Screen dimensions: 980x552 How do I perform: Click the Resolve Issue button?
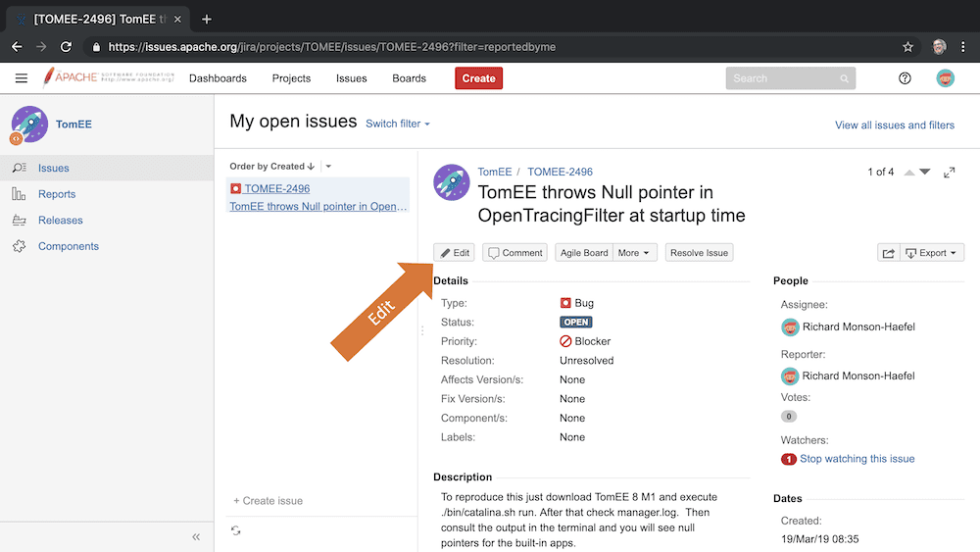coord(699,253)
